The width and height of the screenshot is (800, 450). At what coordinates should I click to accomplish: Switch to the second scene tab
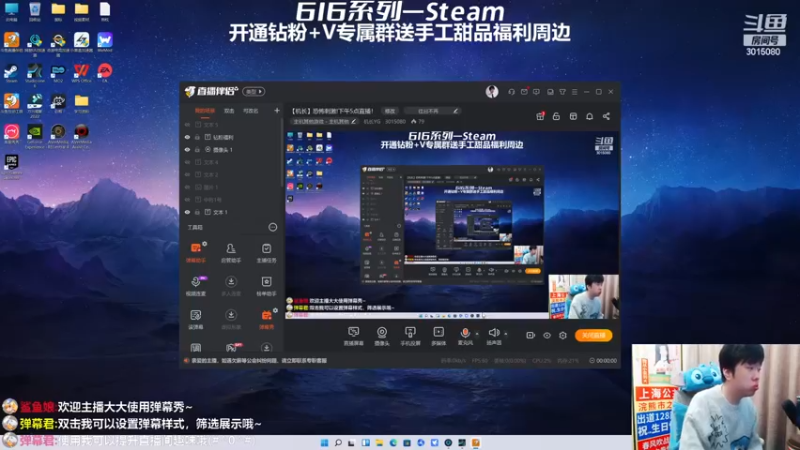tap(229, 111)
